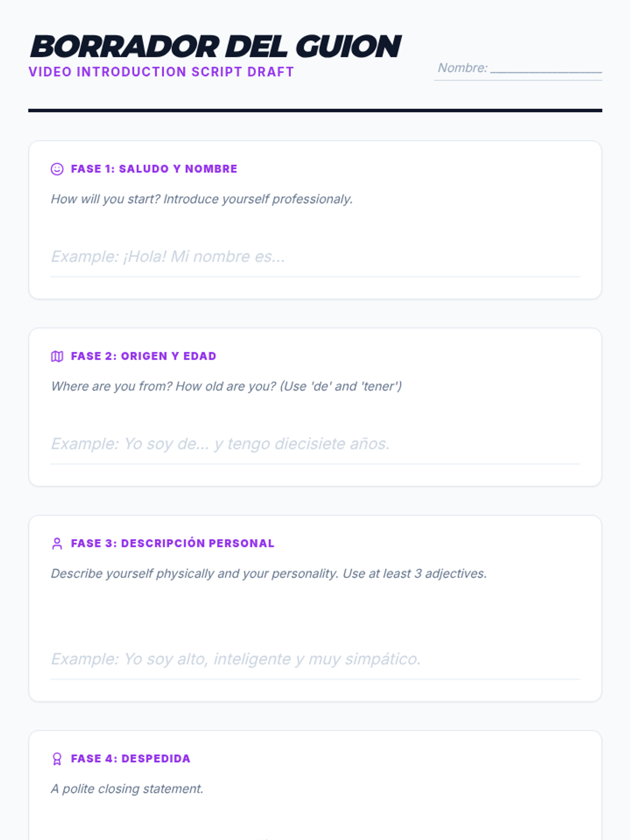Viewport: 630px width, 840px height.
Task: Click the 'How will you start?' prompt text
Action: point(202,199)
